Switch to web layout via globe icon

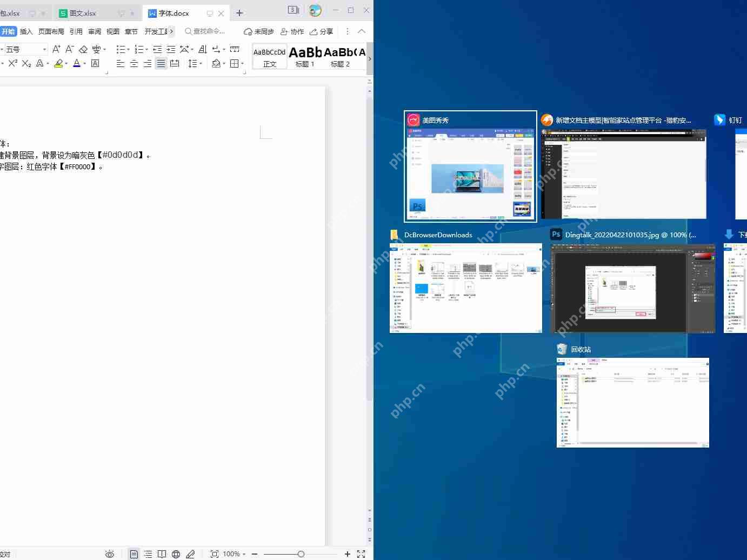point(176,554)
